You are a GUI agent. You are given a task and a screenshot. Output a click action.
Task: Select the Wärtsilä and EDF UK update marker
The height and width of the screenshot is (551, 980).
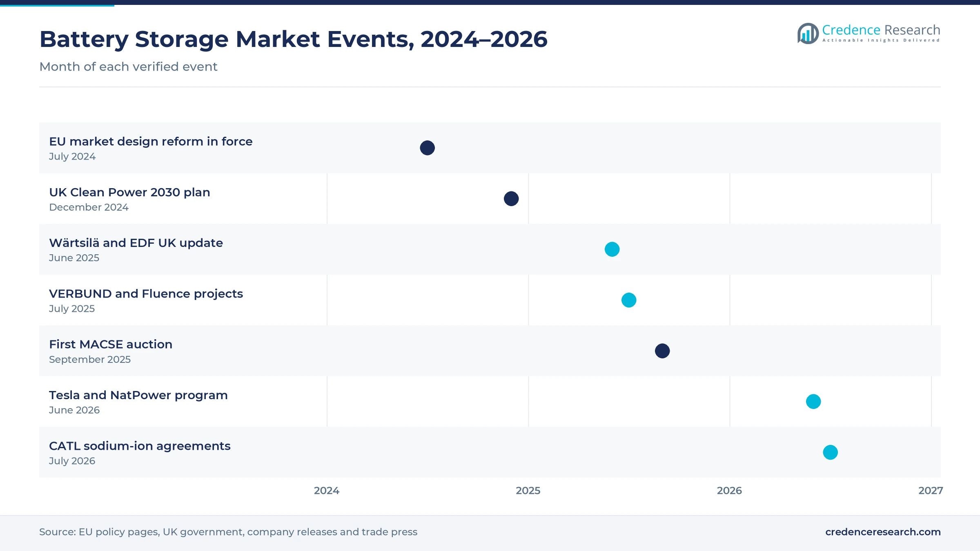612,249
